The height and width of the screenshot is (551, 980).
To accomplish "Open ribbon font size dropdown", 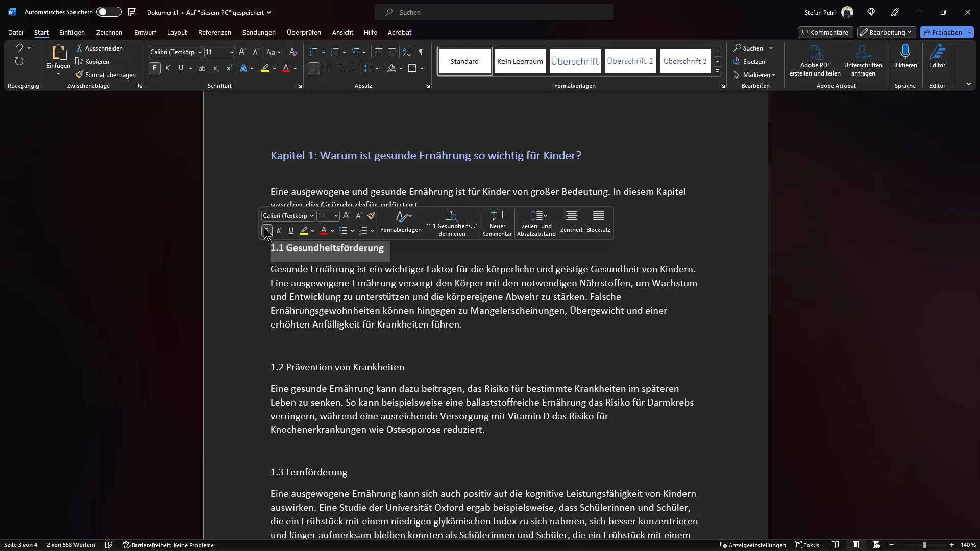I will [232, 52].
